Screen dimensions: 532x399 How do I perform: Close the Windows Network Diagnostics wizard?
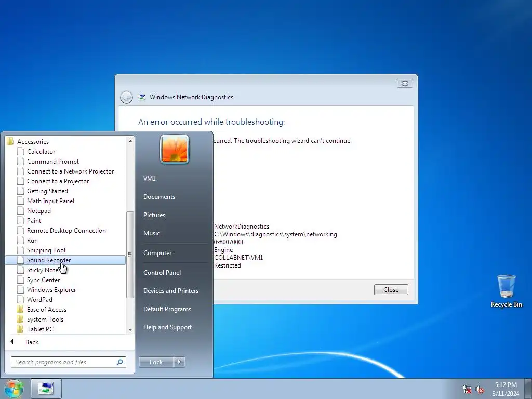[391, 290]
